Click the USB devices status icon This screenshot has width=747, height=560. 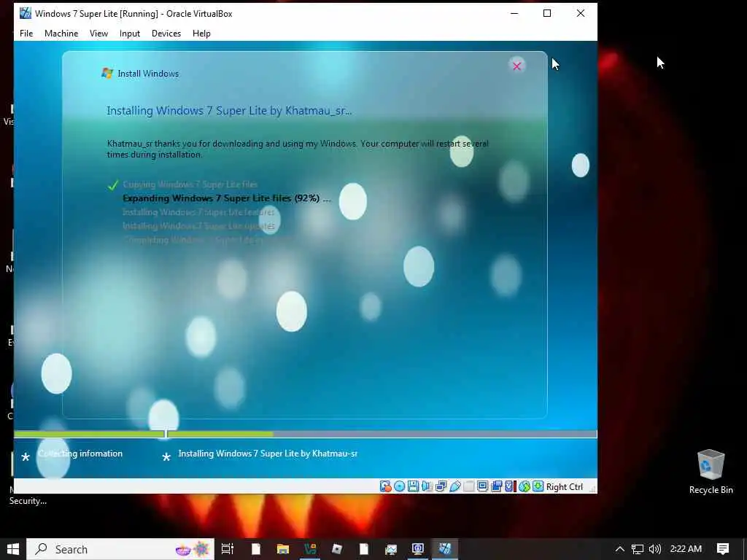coord(454,486)
